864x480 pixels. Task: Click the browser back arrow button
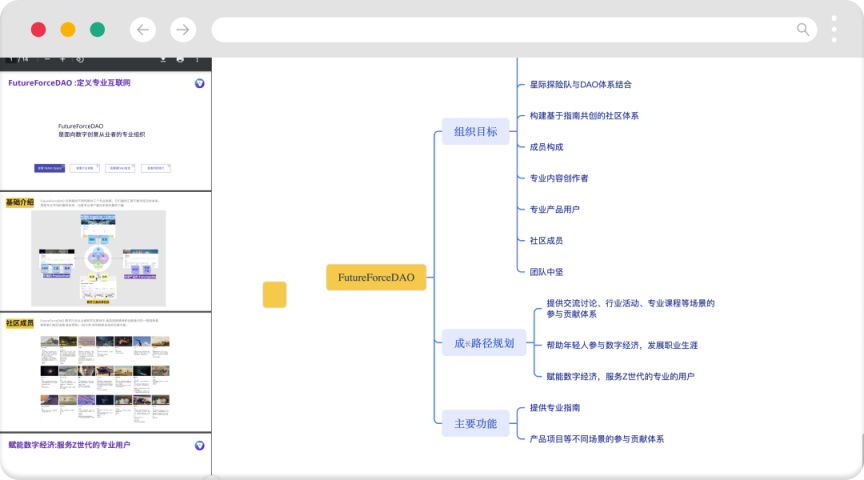pyautogui.click(x=143, y=30)
